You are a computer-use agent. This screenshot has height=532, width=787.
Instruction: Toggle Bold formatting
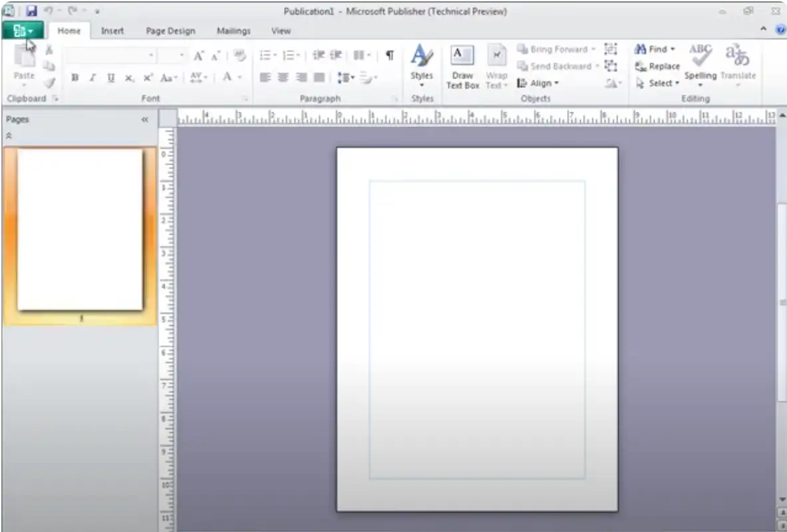tap(75, 78)
